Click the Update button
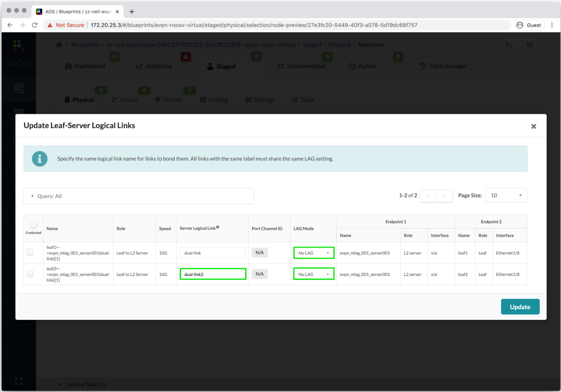 (x=520, y=307)
